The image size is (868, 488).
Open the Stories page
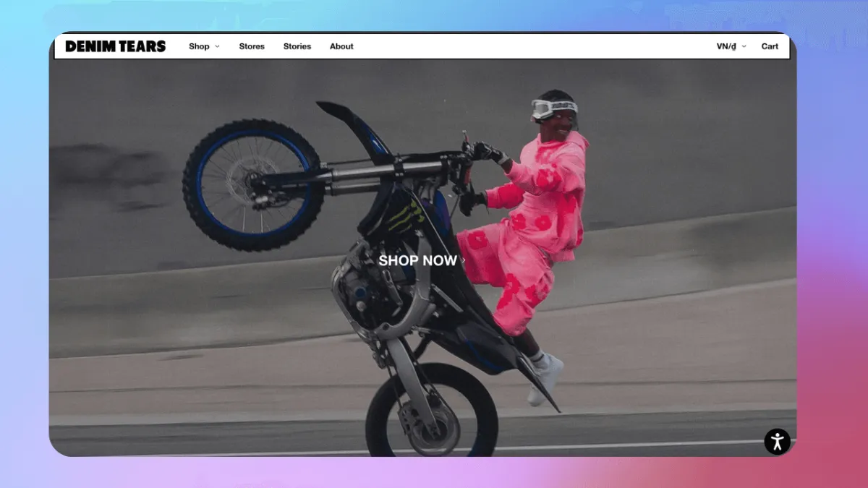pyautogui.click(x=297, y=46)
